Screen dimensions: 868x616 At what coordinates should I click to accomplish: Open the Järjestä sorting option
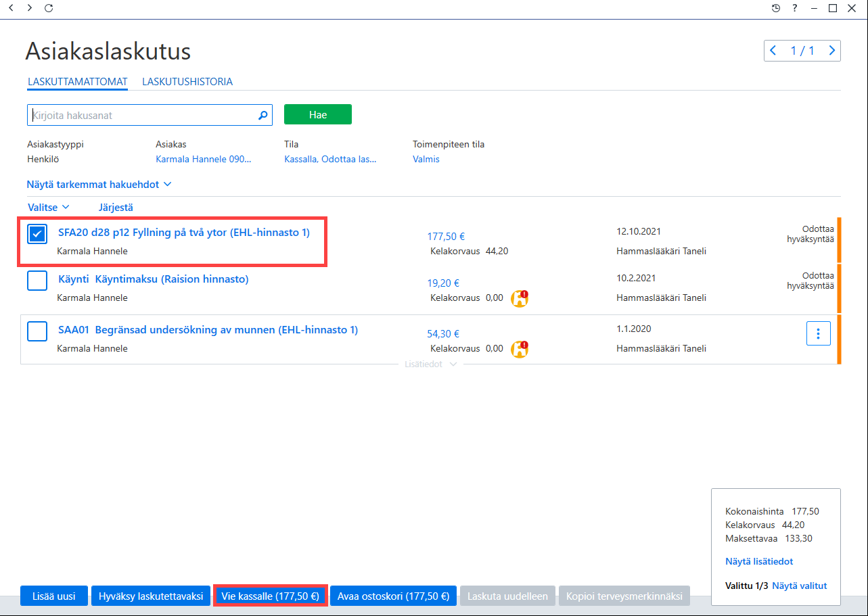point(116,208)
